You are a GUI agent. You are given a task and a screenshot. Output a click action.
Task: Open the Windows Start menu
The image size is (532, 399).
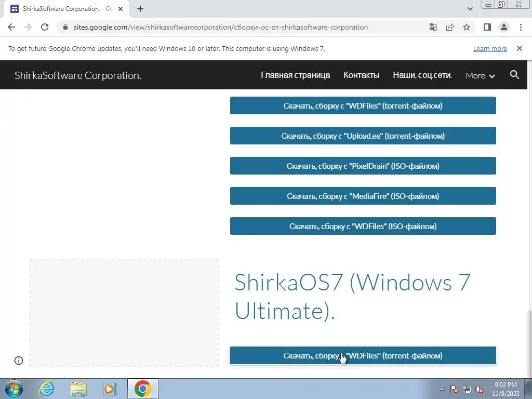click(14, 389)
